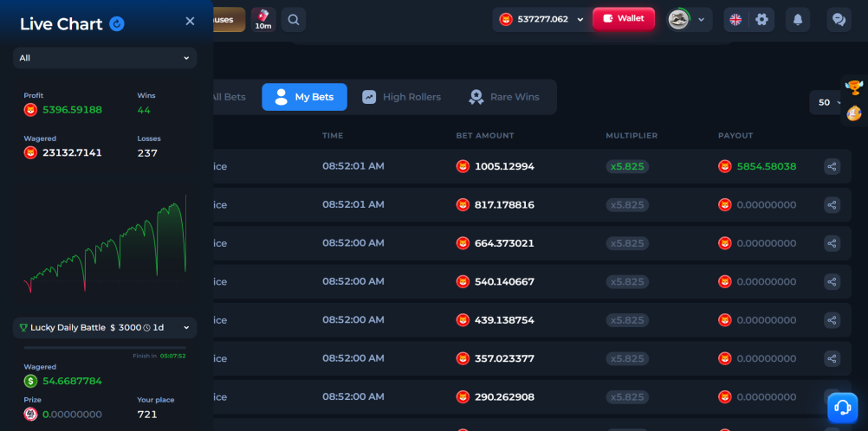Click the 1005.12994 bet amount
Image resolution: width=868 pixels, height=431 pixels.
pos(504,166)
